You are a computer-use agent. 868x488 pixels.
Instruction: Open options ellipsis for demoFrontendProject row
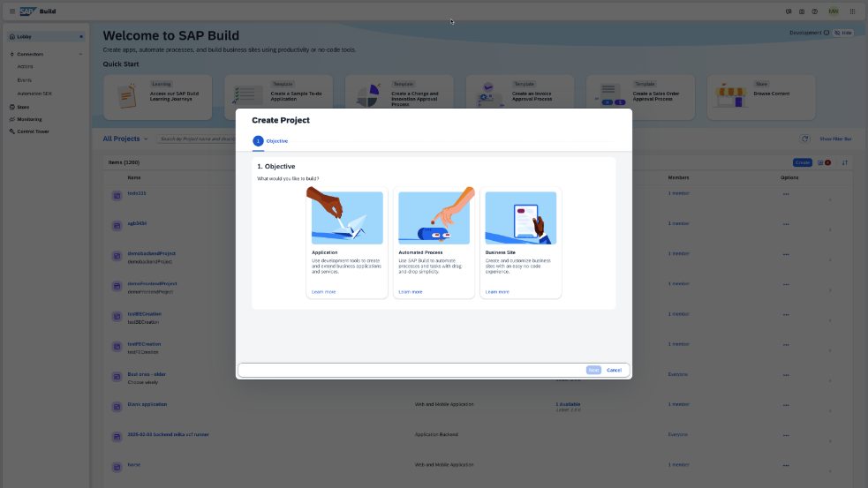click(x=786, y=284)
